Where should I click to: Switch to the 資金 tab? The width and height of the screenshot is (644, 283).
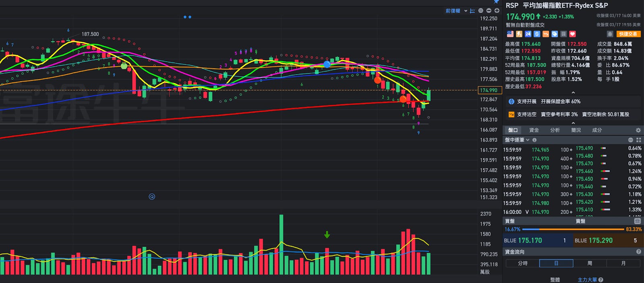[x=534, y=130]
